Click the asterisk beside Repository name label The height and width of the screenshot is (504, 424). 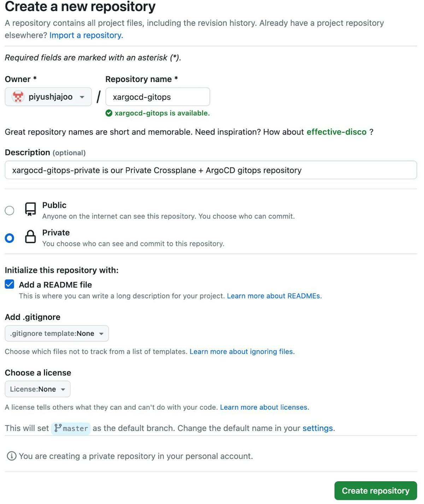click(x=176, y=79)
